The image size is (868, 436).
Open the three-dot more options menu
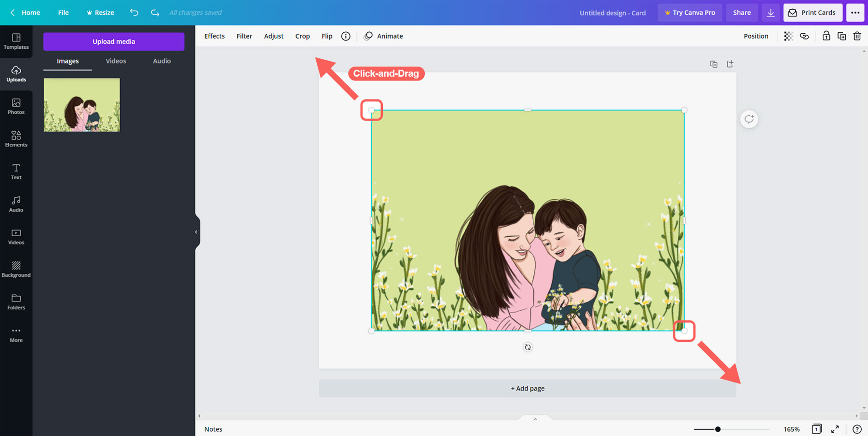click(x=855, y=13)
